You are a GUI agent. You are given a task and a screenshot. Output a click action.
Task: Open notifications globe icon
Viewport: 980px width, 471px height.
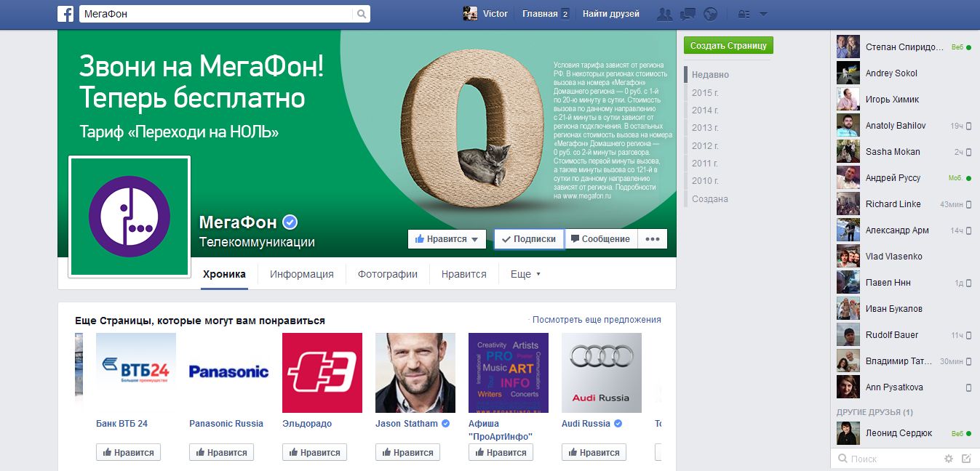(711, 14)
